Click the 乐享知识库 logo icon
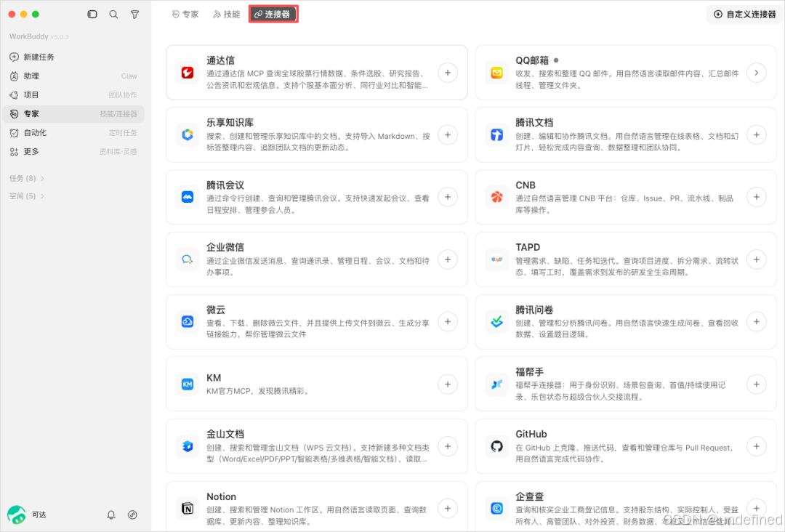The height and width of the screenshot is (532, 785). click(x=188, y=134)
